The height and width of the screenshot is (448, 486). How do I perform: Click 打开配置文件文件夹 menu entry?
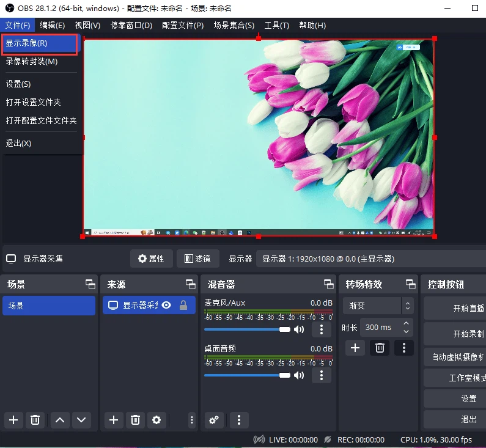[41, 120]
